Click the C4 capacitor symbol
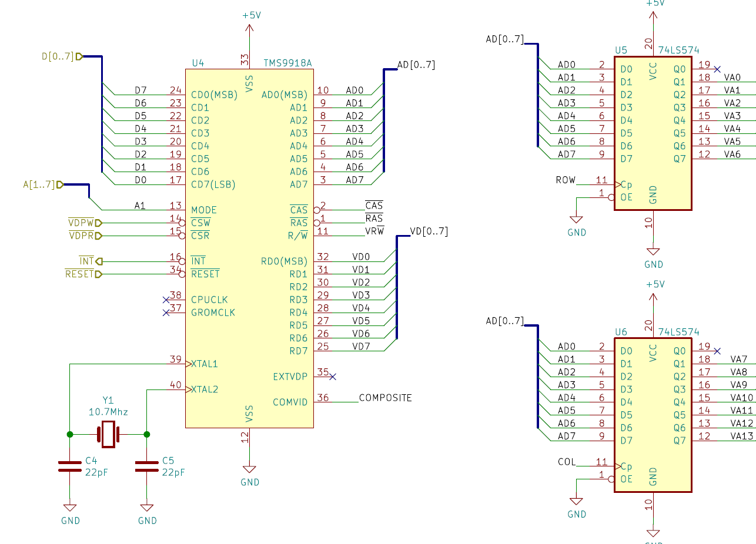This screenshot has width=756, height=544. (x=69, y=466)
